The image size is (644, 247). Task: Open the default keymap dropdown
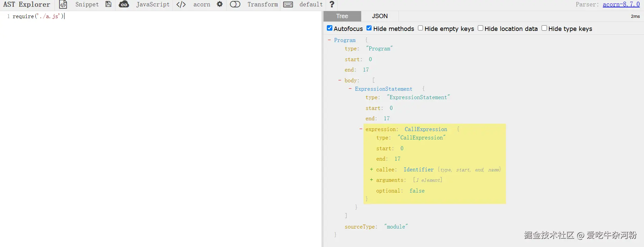click(x=311, y=4)
